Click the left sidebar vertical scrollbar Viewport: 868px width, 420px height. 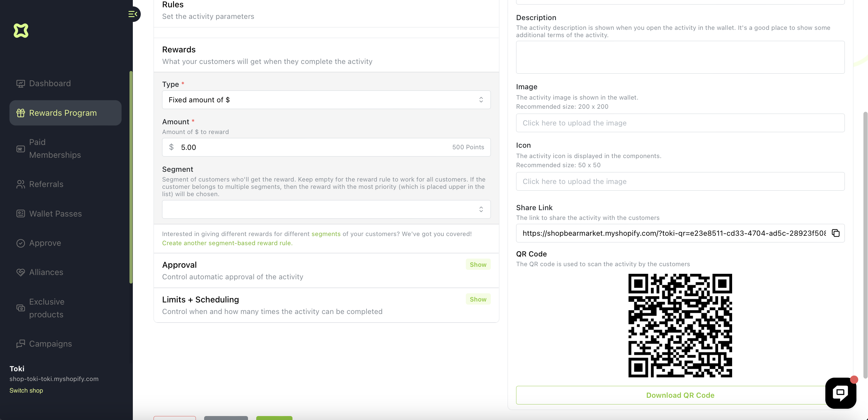131,177
